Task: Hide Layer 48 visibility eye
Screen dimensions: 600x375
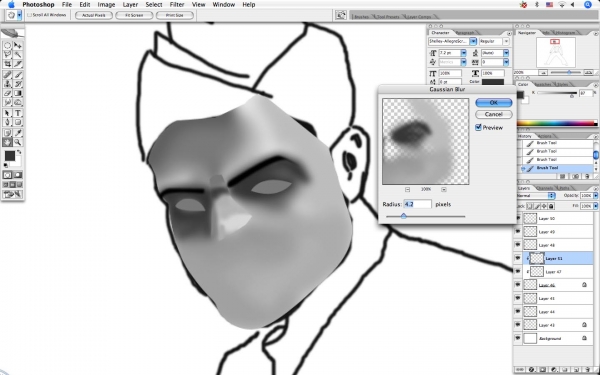Action: pyautogui.click(x=518, y=245)
